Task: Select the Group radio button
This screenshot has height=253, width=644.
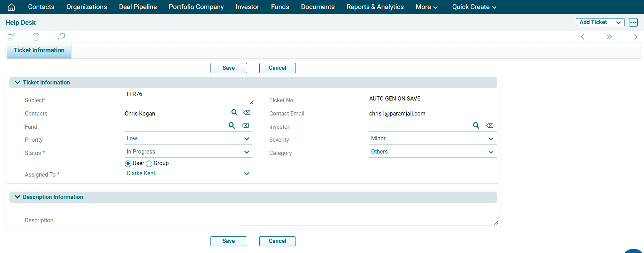Action: click(x=149, y=164)
